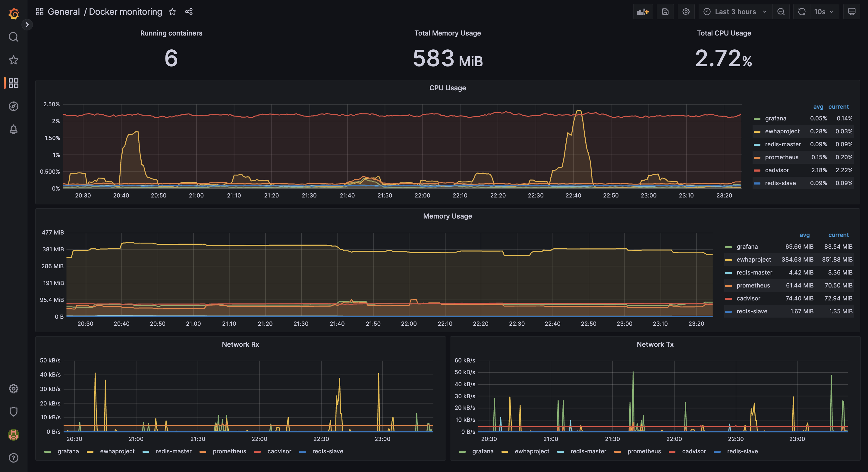Click the Add panel icon
Screen dimensions: 868x472
click(643, 12)
